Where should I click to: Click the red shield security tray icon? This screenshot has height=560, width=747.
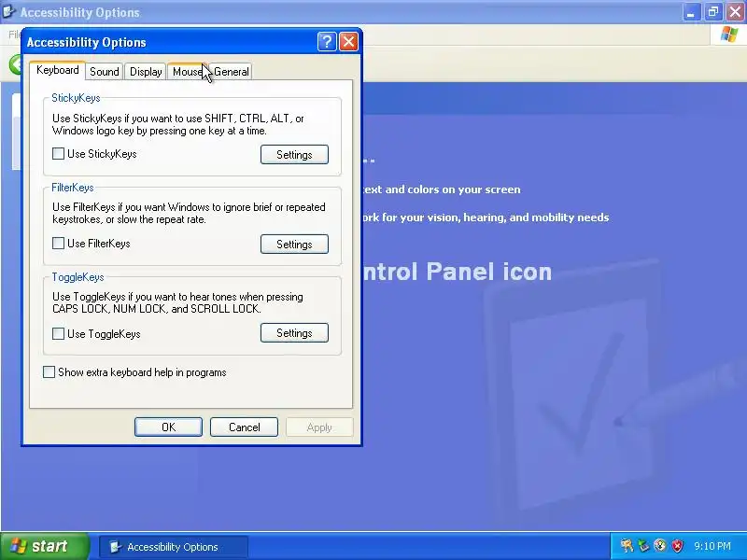click(677, 546)
